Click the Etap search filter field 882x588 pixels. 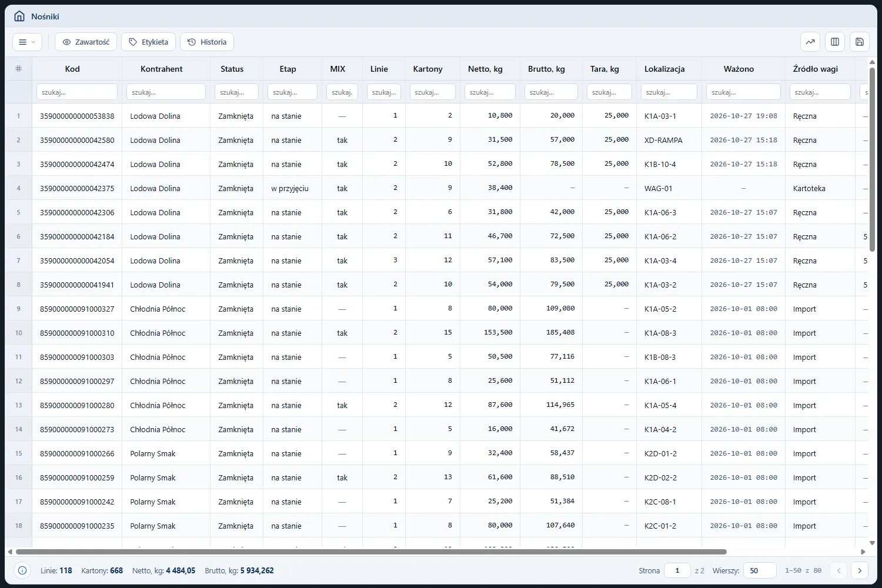(x=292, y=92)
